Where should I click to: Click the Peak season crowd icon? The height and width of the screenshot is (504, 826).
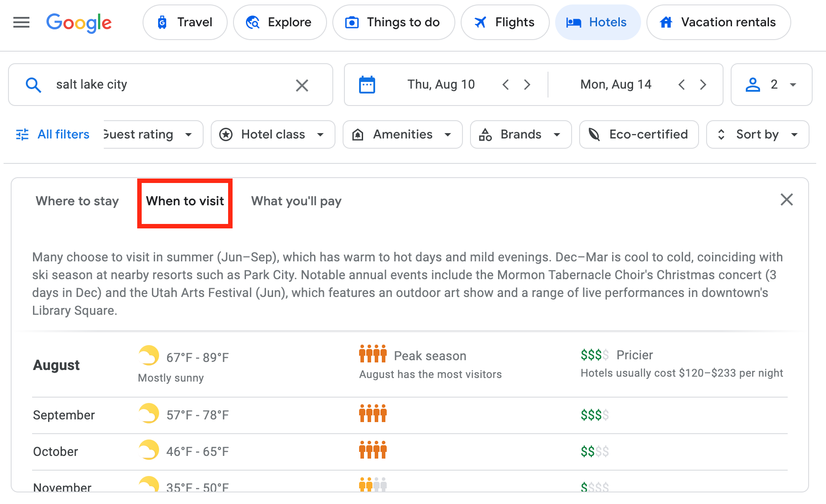click(x=373, y=354)
